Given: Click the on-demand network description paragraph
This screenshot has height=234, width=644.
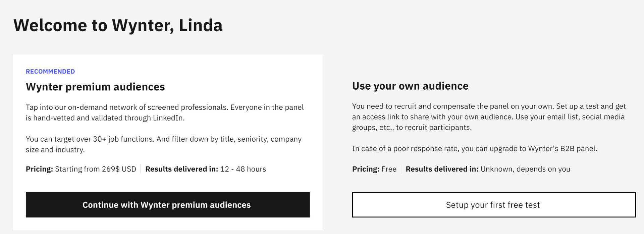Looking at the screenshot, I should click(x=164, y=112).
